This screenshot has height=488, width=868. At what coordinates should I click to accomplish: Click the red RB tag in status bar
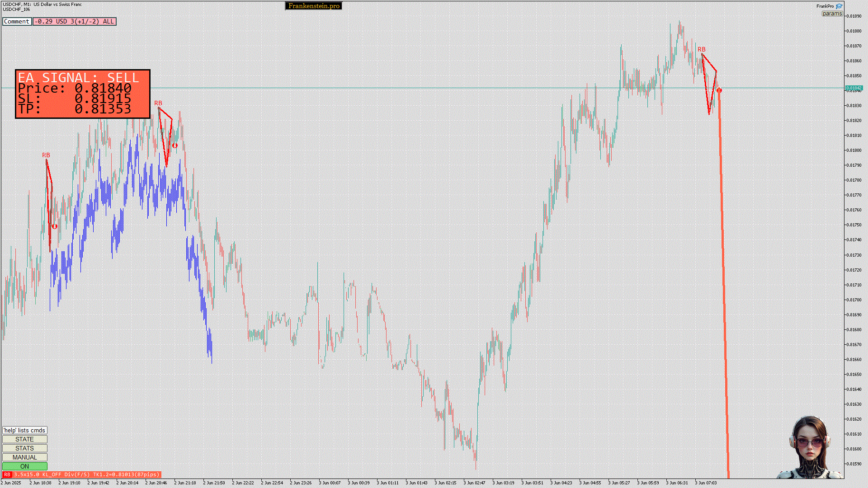point(7,474)
